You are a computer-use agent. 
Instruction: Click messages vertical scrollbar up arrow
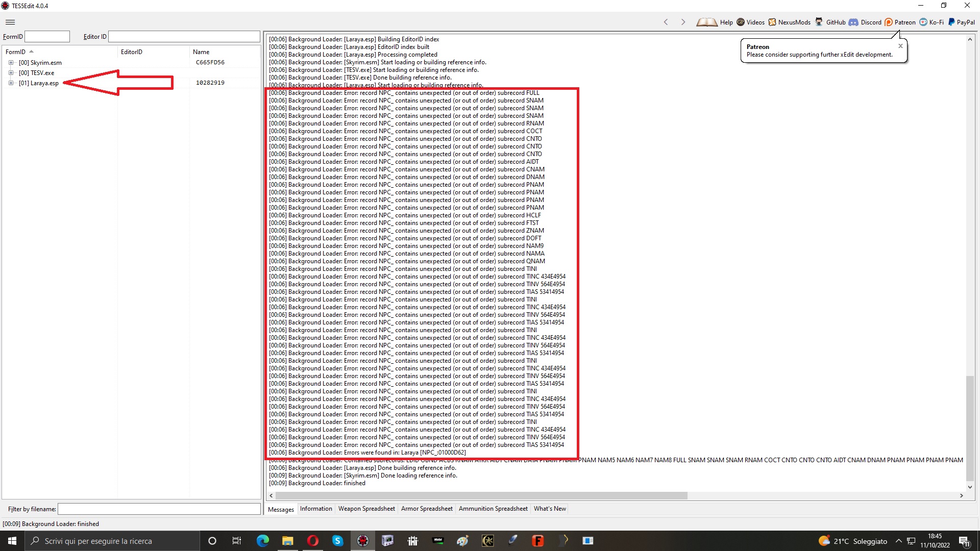(x=970, y=39)
